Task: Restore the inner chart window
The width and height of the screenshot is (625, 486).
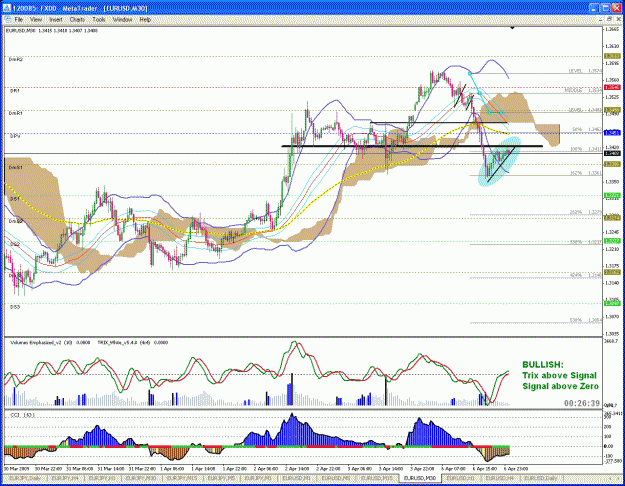Action: click(609, 19)
